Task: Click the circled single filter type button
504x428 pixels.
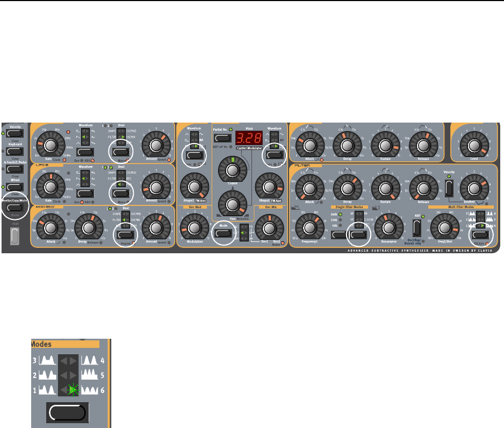Action: pos(358,235)
